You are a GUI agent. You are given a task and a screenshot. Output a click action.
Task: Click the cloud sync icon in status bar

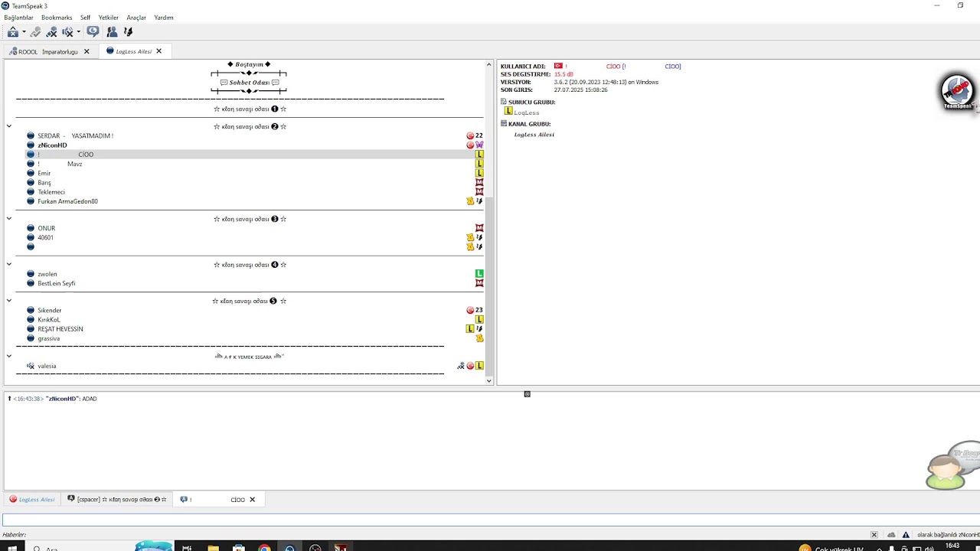click(892, 535)
